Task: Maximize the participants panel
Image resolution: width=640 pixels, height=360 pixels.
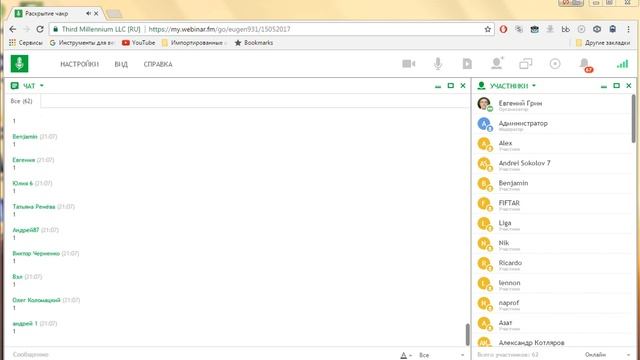Action: 616,86
